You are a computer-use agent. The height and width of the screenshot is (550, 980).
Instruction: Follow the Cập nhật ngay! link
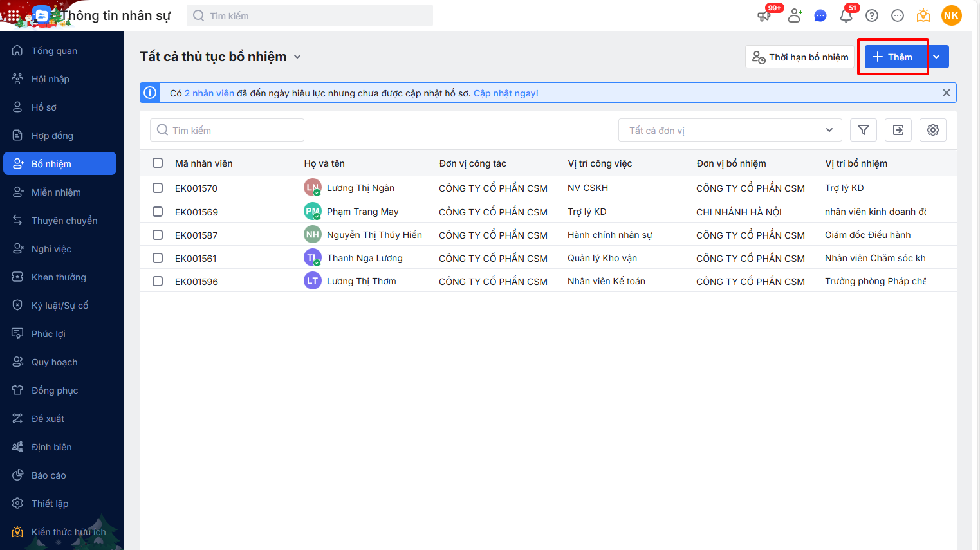(x=506, y=93)
